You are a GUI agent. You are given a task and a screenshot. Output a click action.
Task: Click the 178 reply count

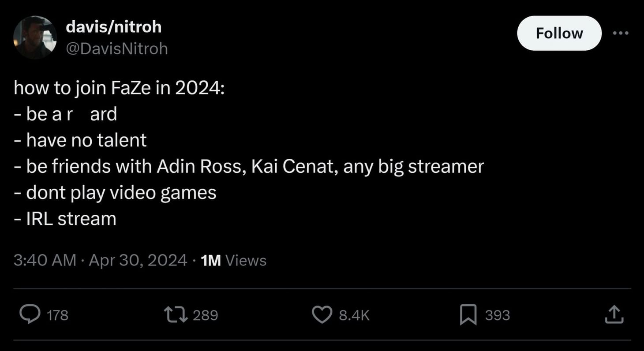click(x=57, y=315)
